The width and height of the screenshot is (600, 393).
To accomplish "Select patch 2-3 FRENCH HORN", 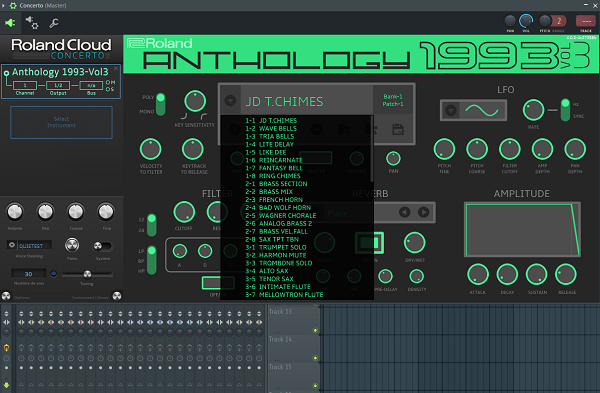I will [x=274, y=200].
